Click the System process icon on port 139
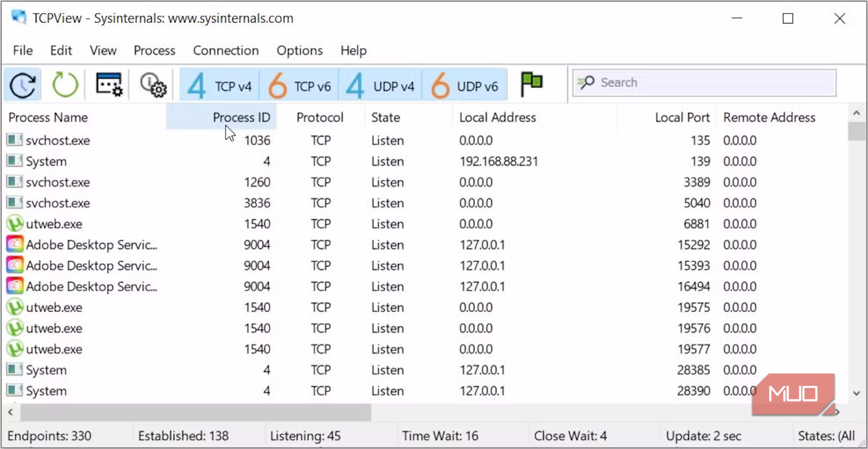Screen dimensions: 868x449 (x=14, y=161)
